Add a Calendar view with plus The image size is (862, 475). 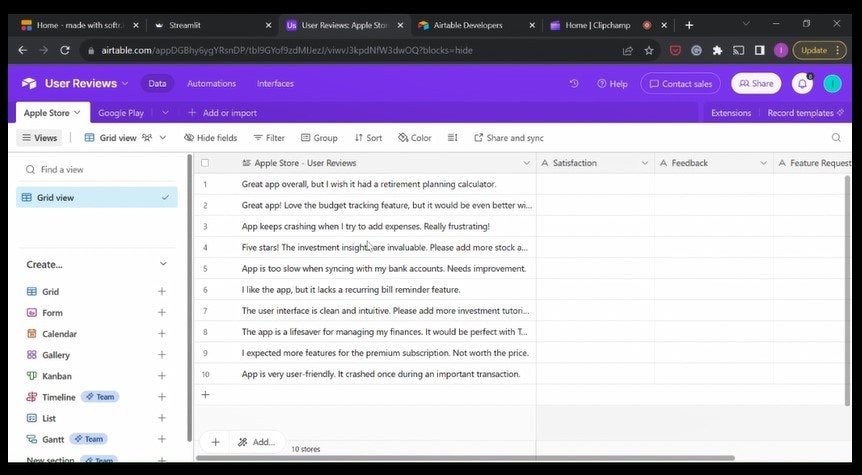tap(162, 334)
